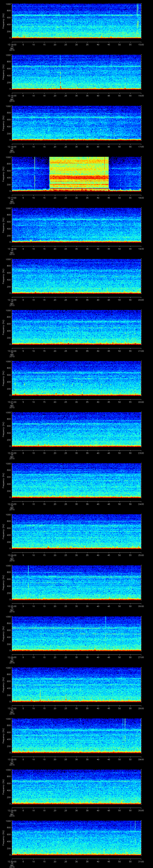153x868 pixels.
Task: Click the 12:21:00 start time label
Action: tap(12, 402)
